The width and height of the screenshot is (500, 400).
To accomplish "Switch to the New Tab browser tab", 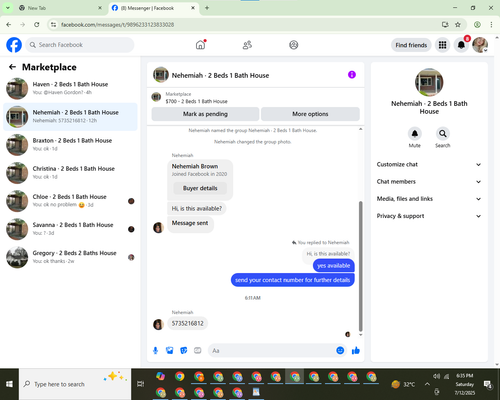I will (x=61, y=8).
